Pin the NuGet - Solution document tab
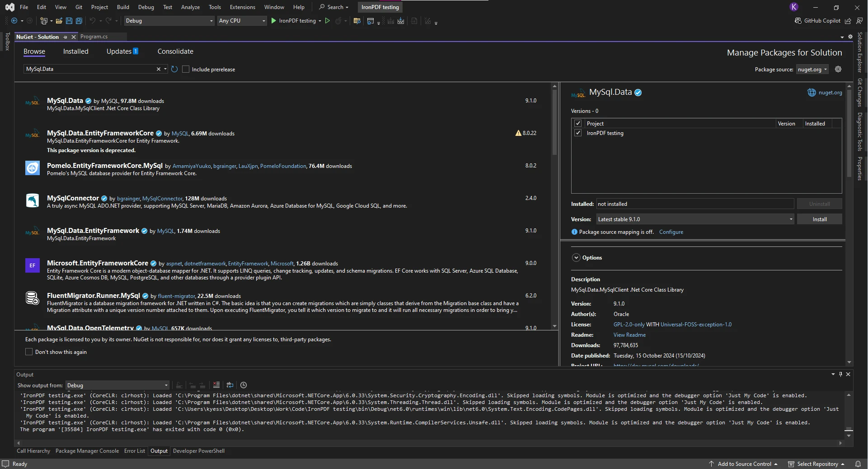Image resolution: width=868 pixels, height=469 pixels. tap(66, 37)
